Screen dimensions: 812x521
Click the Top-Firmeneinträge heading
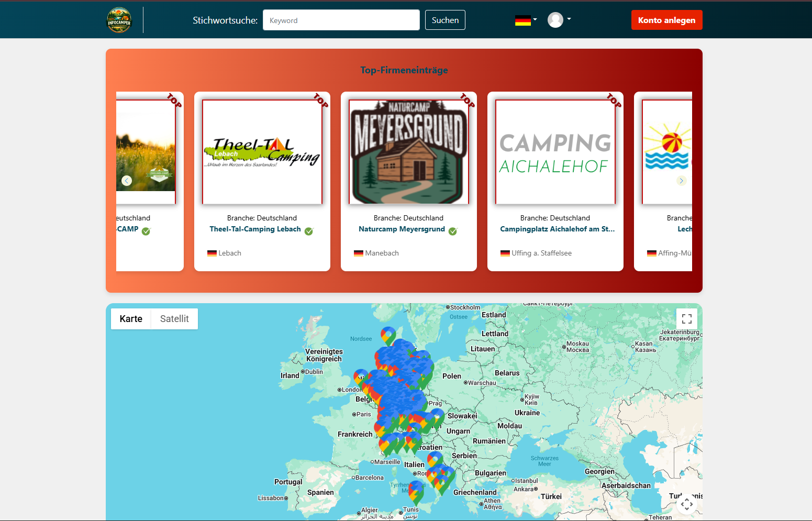point(404,70)
